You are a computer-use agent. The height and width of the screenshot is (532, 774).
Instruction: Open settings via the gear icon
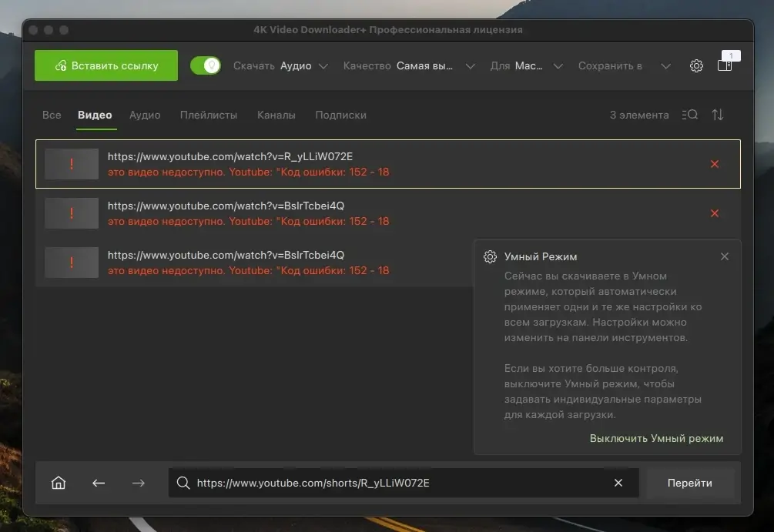coord(696,65)
